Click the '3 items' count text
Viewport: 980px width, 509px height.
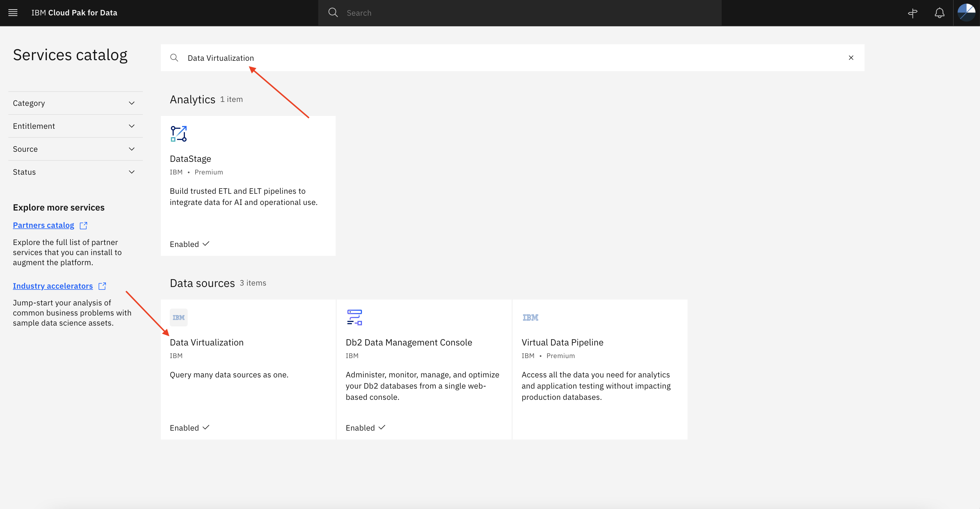pos(253,283)
